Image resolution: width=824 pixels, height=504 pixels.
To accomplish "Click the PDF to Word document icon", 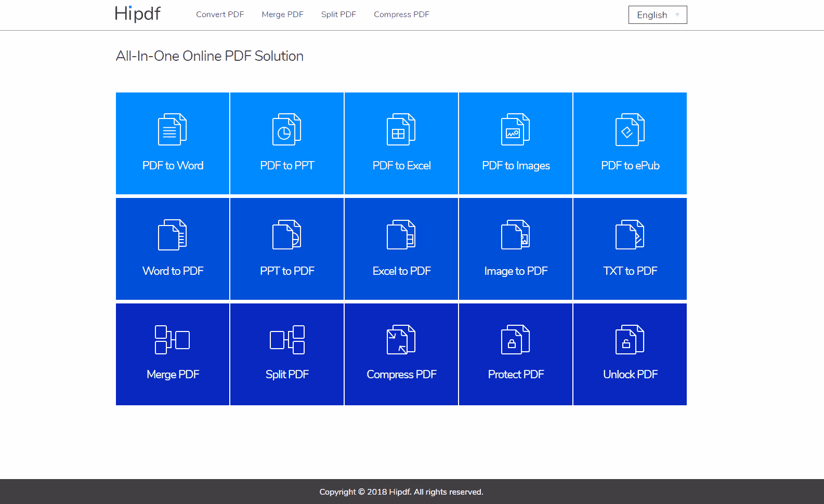I will click(x=172, y=129).
